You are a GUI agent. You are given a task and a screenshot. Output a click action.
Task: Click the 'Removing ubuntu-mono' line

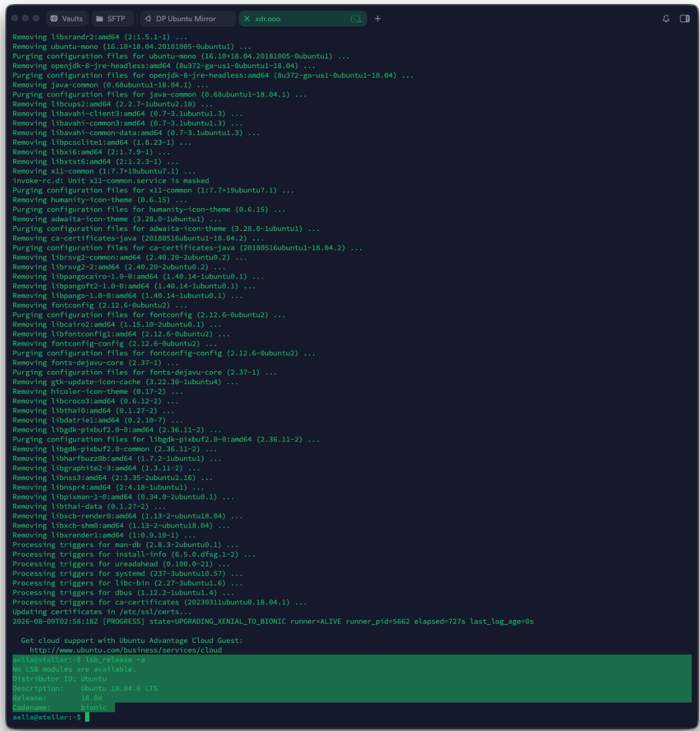click(132, 46)
